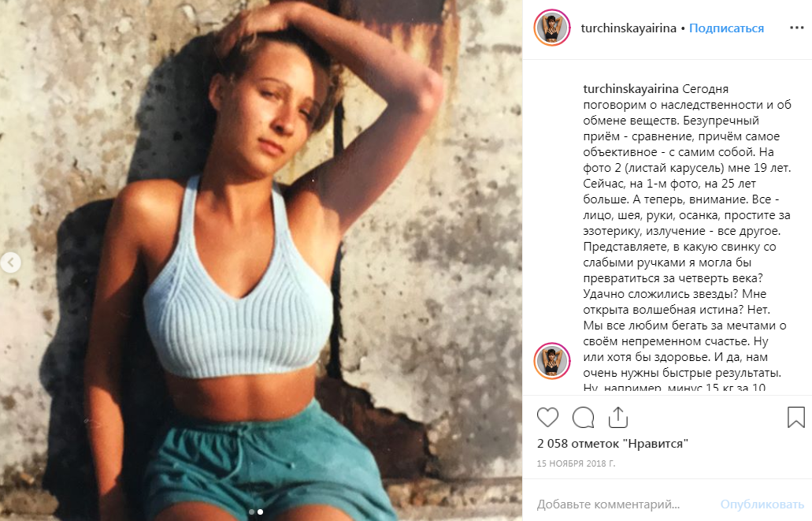
Task: Open the profile avatar in the post header
Action: 551,28
